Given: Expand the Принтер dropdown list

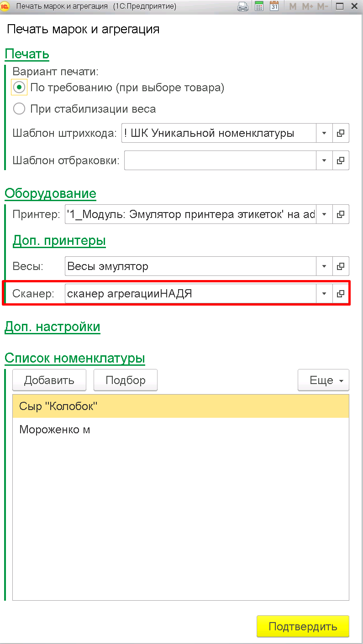Looking at the screenshot, I should click(324, 214).
